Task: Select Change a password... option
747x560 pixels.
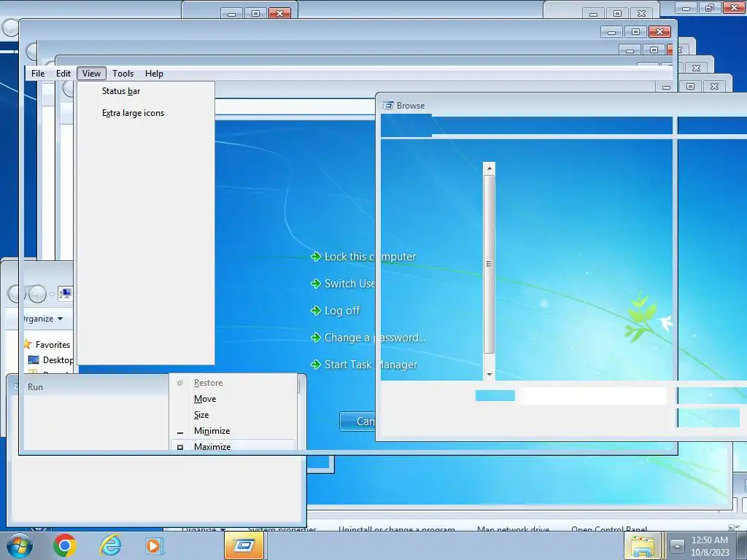Action: click(375, 338)
